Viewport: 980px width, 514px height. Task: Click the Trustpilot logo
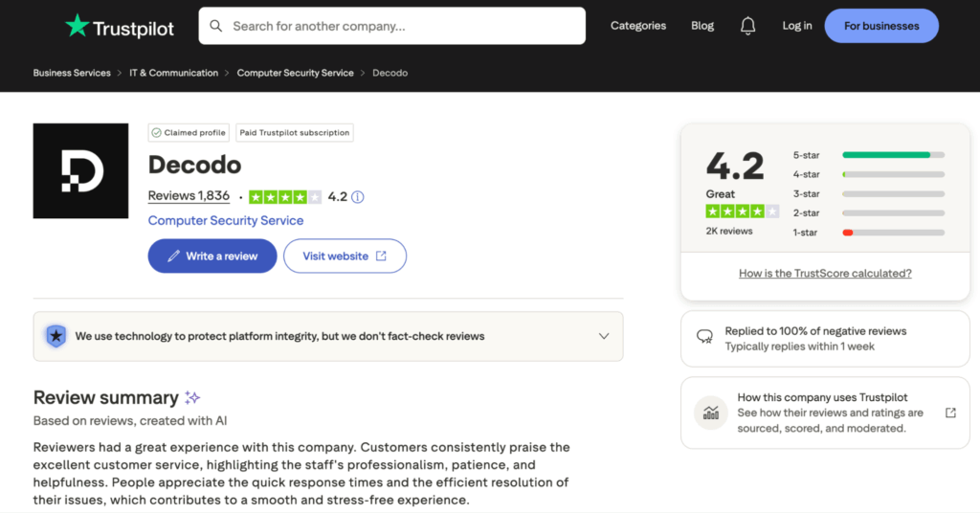120,26
